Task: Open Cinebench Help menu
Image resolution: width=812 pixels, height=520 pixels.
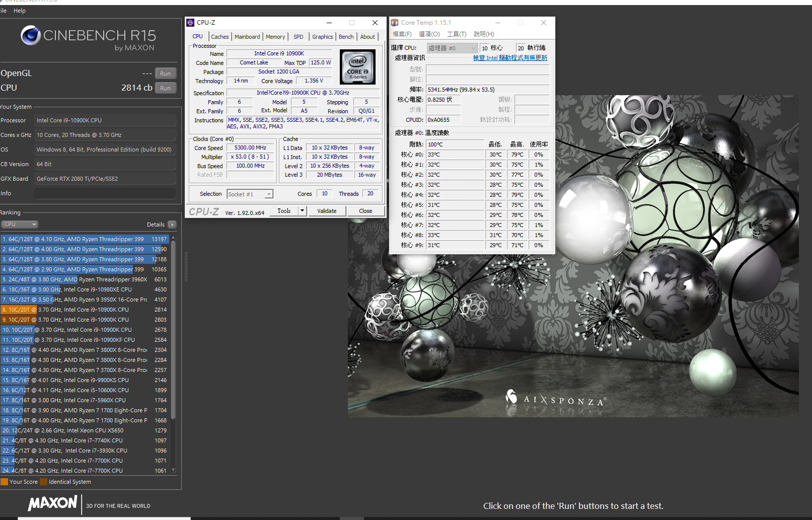Action: [20, 11]
